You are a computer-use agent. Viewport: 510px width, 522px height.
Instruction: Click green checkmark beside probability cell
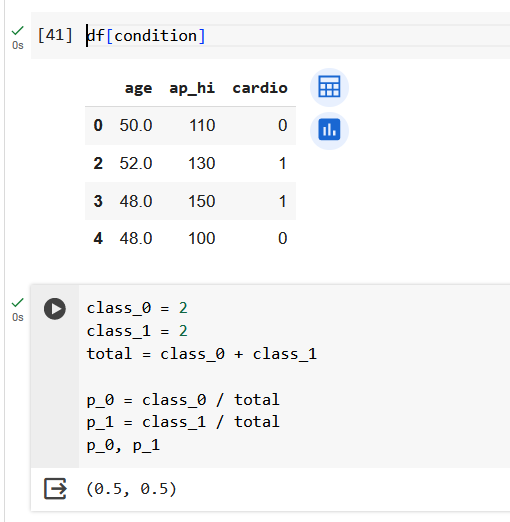pos(17,303)
